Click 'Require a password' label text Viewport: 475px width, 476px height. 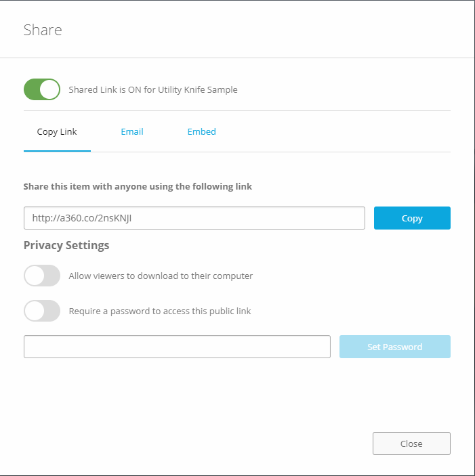(x=160, y=311)
